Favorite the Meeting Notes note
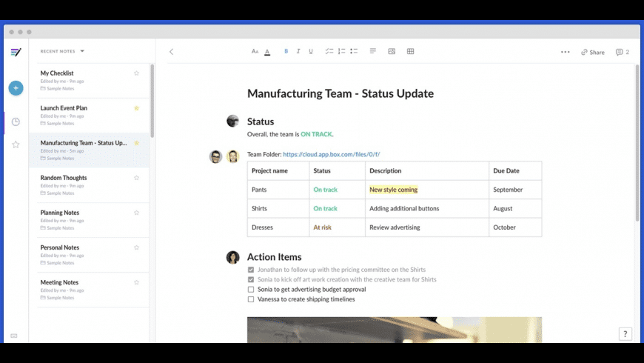The height and width of the screenshot is (363, 644). [x=136, y=282]
